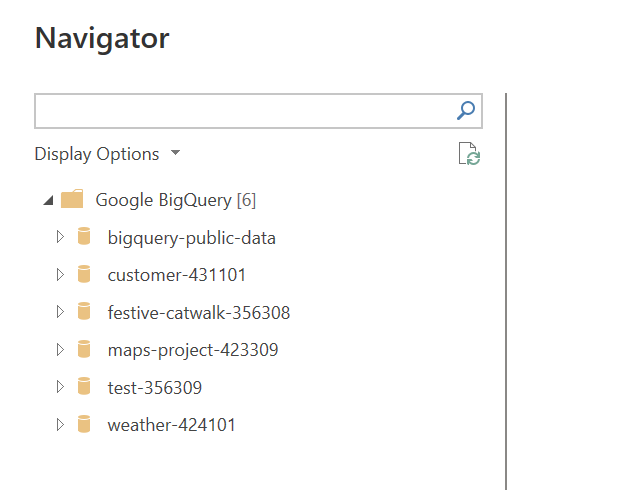
Task: Expand the bigquery-public-data node
Action: coord(60,238)
